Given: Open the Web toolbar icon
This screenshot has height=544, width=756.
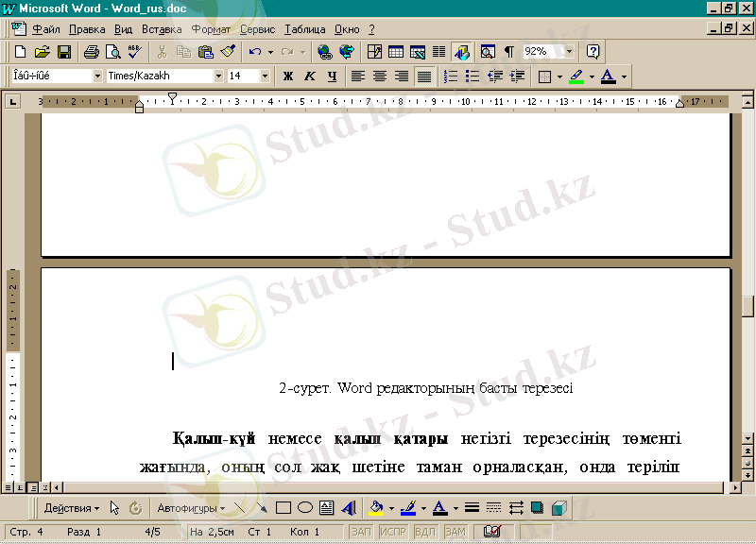Looking at the screenshot, I should coord(347,52).
